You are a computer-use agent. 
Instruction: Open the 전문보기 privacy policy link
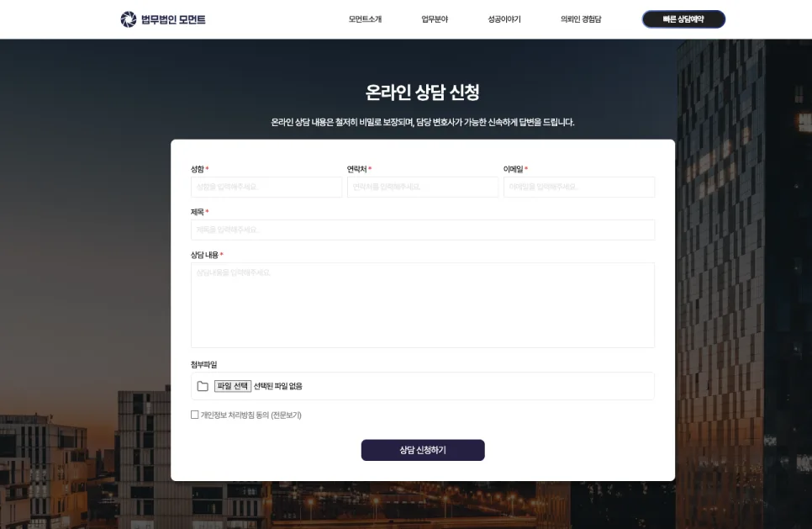[x=287, y=415]
